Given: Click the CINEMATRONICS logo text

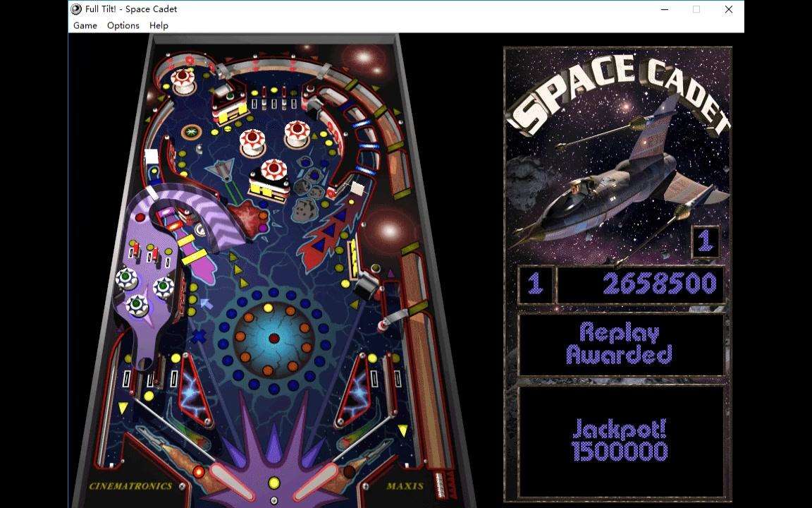Looking at the screenshot, I should click(x=130, y=486).
